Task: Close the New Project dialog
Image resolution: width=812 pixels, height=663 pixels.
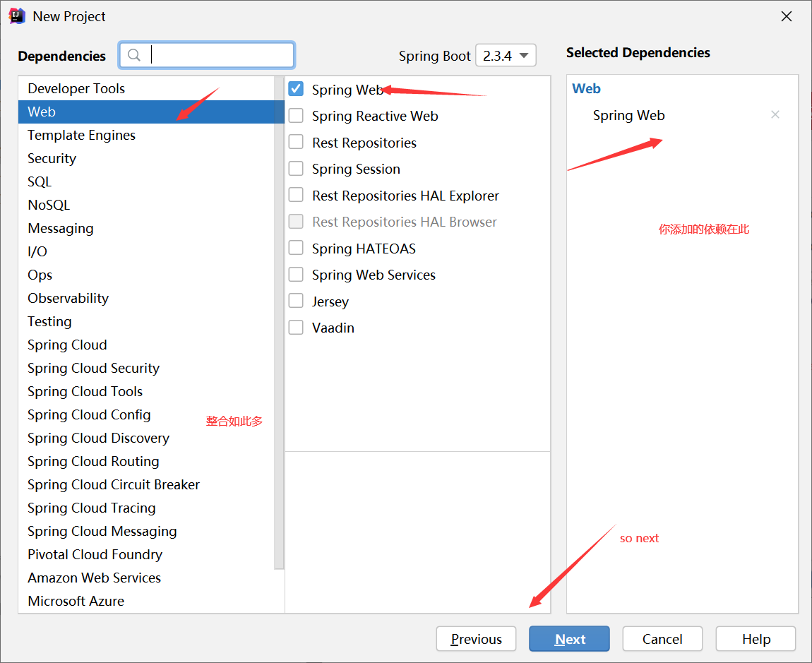Action: tap(786, 16)
